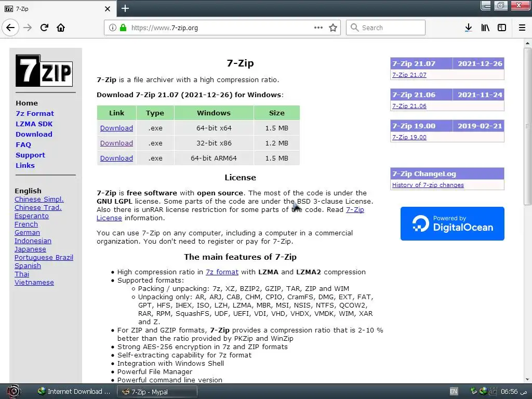This screenshot has height=399, width=532.
Task: Switch language to Chinese Trad.
Action: (38, 208)
